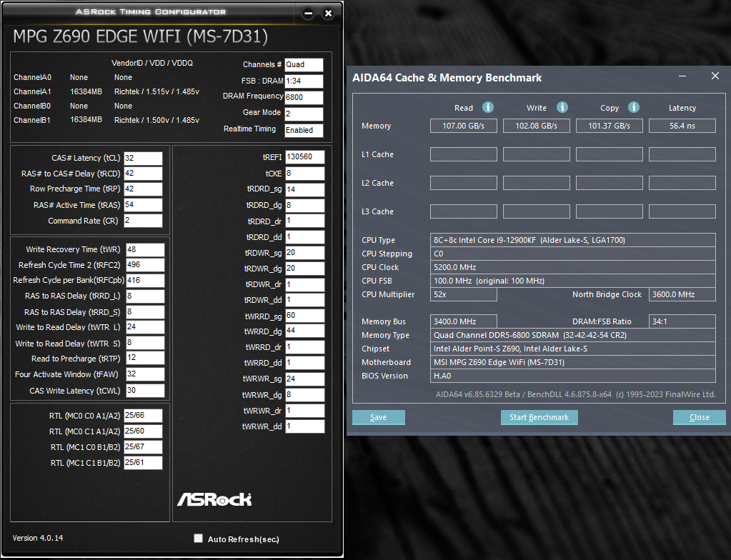The width and height of the screenshot is (731, 560).
Task: Click the Channels # field showing Quad
Action: click(304, 65)
